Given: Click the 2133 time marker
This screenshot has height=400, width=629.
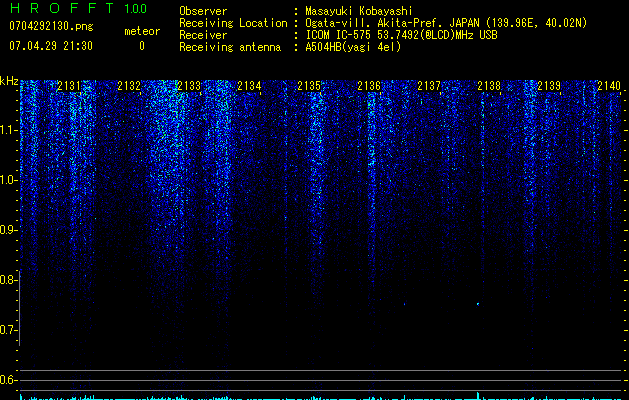Looking at the screenshot, I should tap(189, 86).
